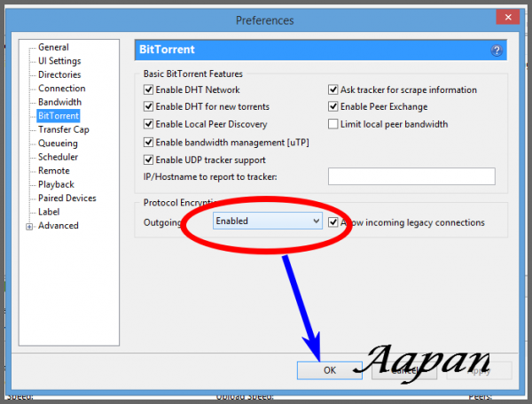Open Transfer Cap settings

tap(64, 129)
